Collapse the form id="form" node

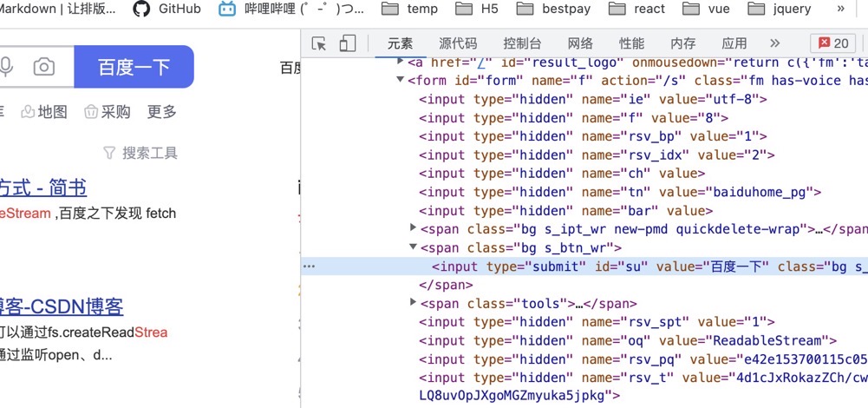(x=401, y=80)
